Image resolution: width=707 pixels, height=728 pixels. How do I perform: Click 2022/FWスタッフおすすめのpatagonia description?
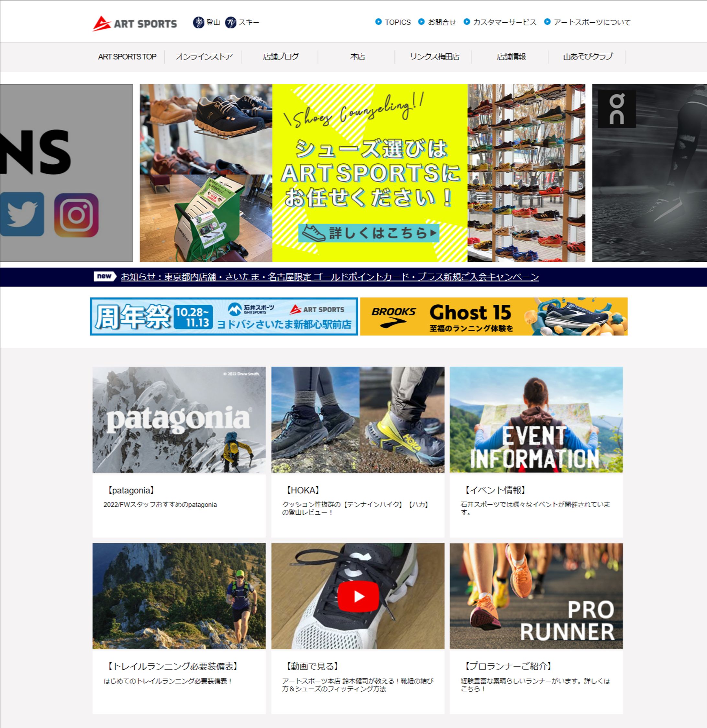coord(160,505)
